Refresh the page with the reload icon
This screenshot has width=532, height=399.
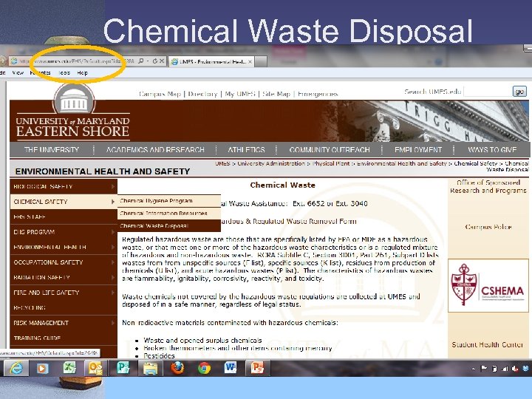(x=154, y=61)
